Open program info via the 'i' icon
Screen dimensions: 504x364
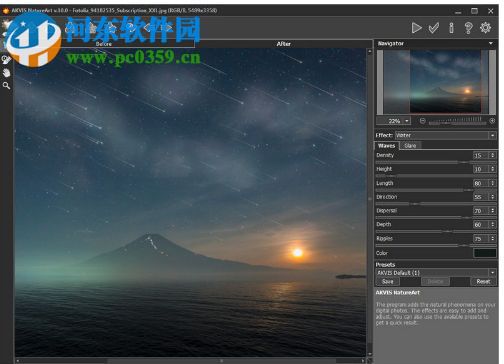click(x=451, y=28)
